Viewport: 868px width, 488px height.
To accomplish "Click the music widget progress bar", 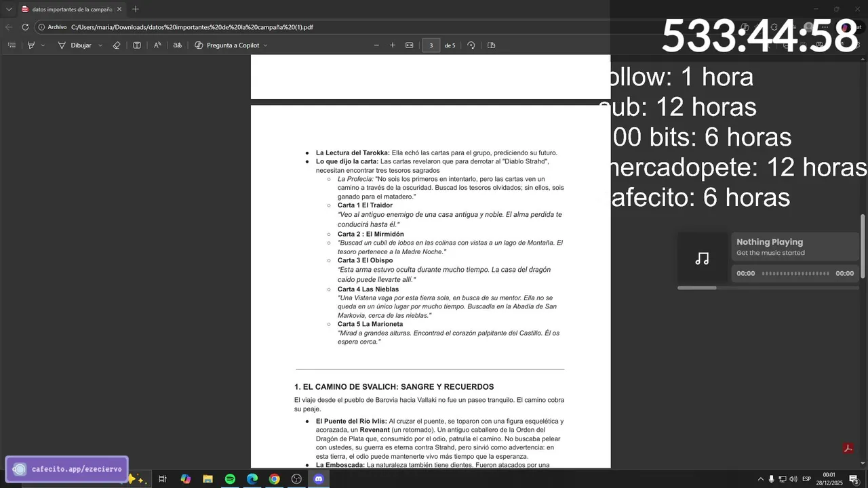I will [x=795, y=274].
